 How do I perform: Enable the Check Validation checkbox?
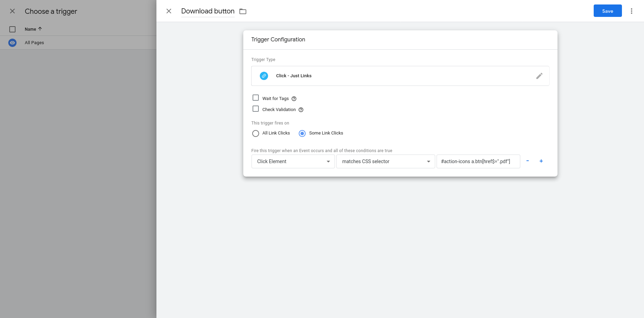[x=256, y=109]
